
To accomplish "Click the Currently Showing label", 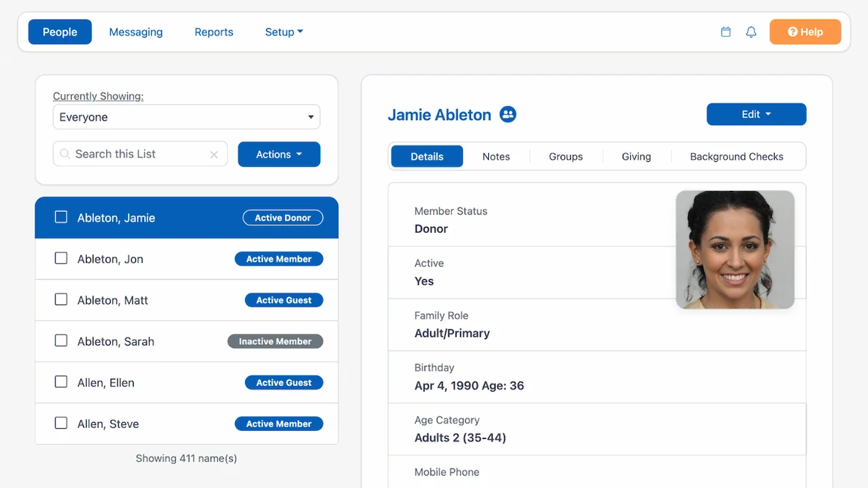I will click(98, 96).
